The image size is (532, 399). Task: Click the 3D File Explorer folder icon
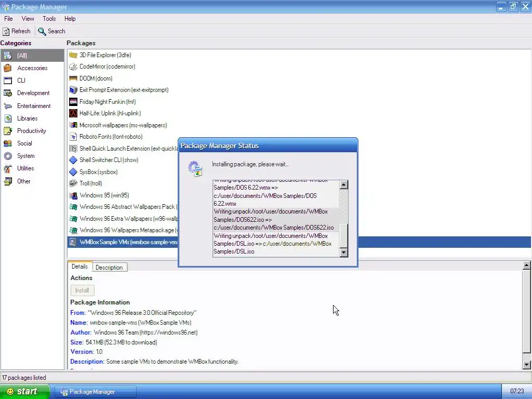pos(73,55)
